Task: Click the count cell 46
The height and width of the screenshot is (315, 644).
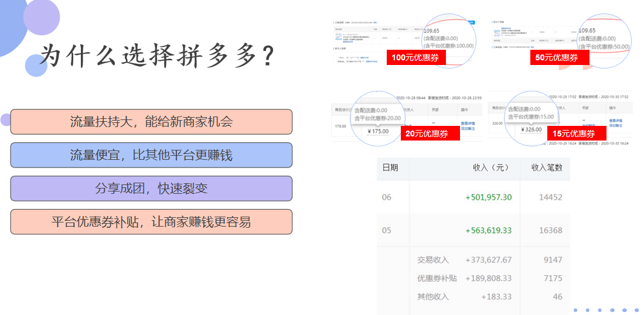Action: [558, 296]
